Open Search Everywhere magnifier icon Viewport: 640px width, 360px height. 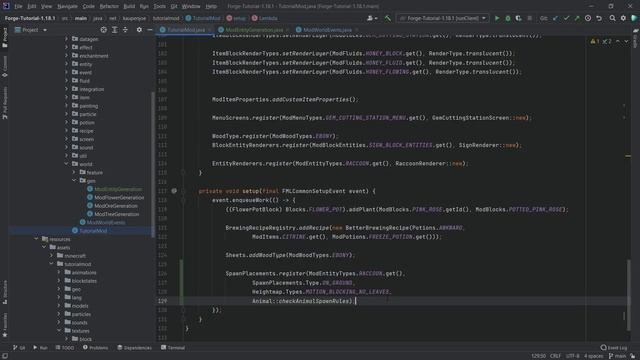612,18
